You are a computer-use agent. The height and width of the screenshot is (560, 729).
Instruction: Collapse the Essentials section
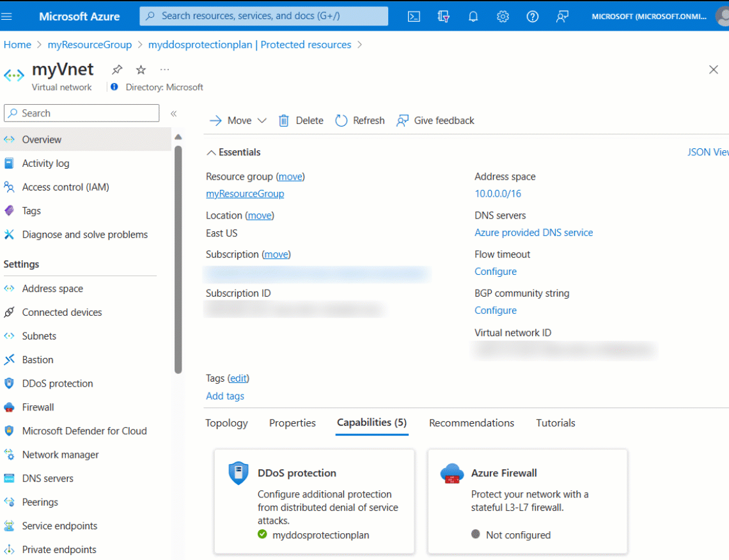pyautogui.click(x=233, y=152)
